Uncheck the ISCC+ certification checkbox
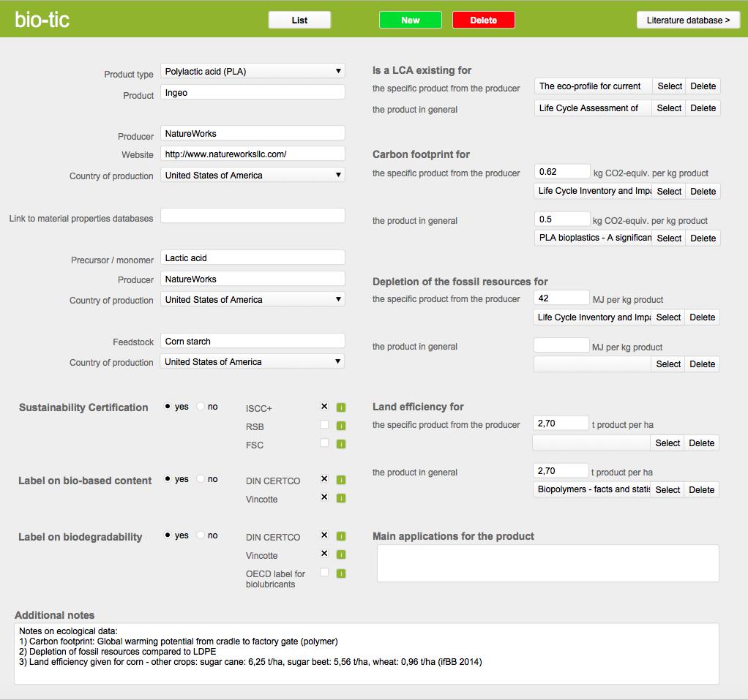 pos(324,407)
